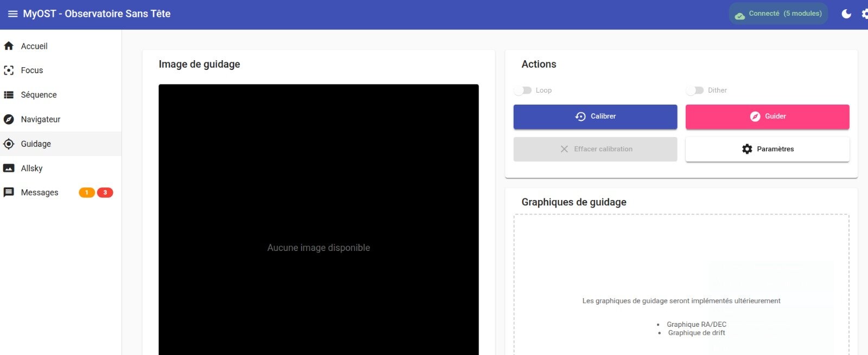868x355 pixels.
Task: Click the orange badge showing 1
Action: pos(87,192)
